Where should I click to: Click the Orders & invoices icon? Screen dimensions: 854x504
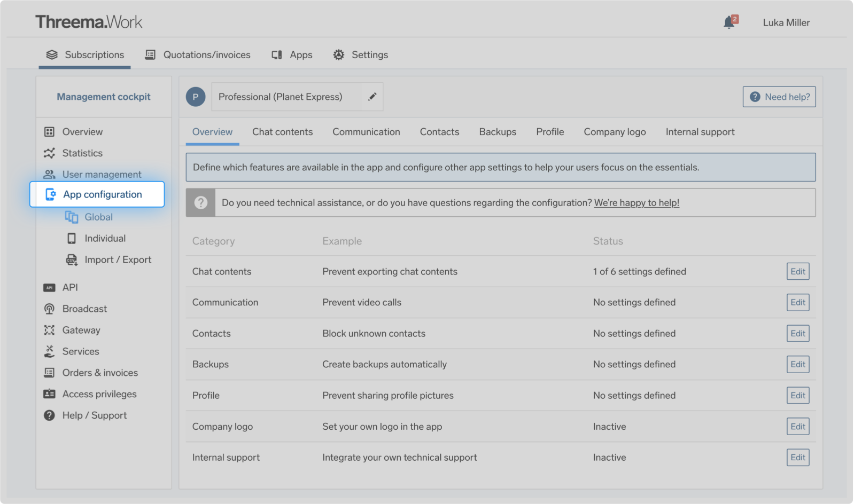tap(49, 373)
